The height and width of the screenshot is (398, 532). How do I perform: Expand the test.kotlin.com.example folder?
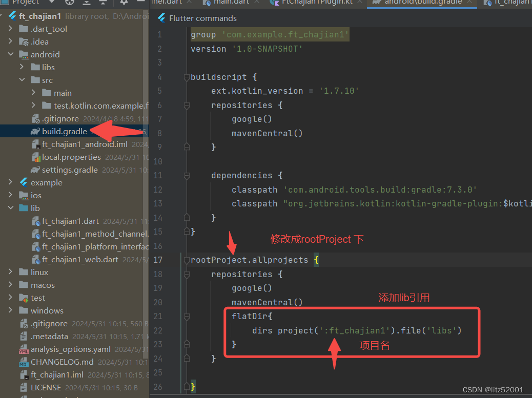pyautogui.click(x=33, y=105)
